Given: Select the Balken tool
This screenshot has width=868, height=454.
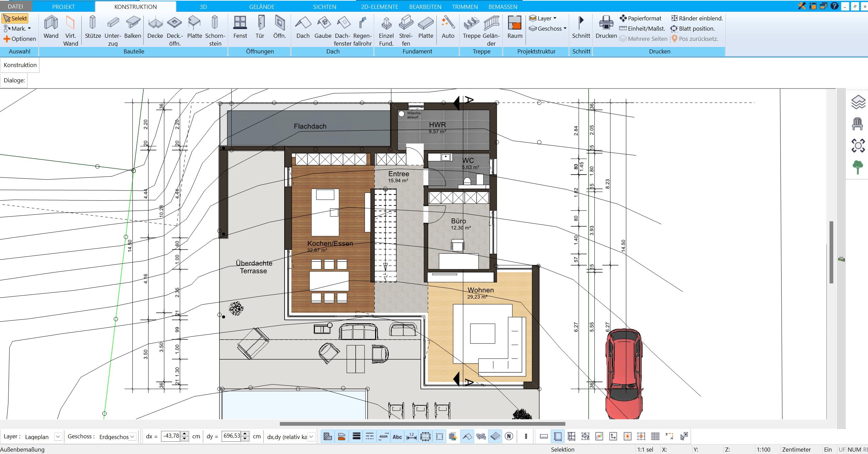Looking at the screenshot, I should coord(132,27).
